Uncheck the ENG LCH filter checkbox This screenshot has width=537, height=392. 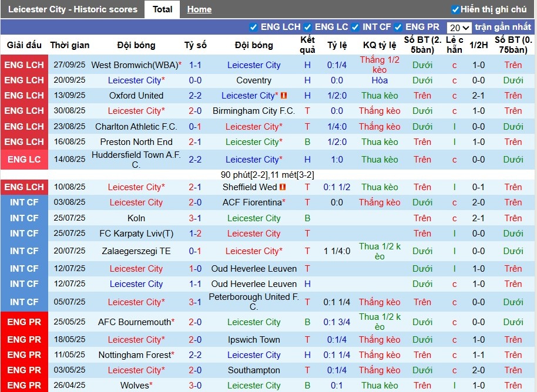pos(253,26)
